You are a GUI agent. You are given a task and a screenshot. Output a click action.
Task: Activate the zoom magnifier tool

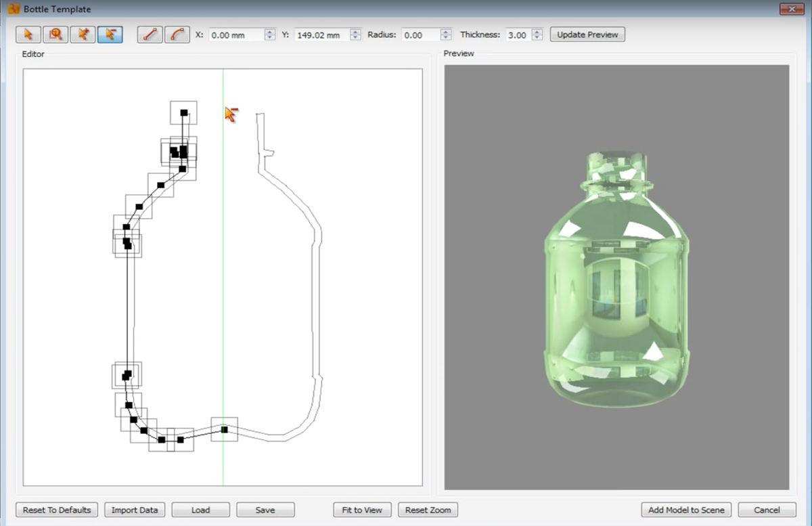point(55,35)
